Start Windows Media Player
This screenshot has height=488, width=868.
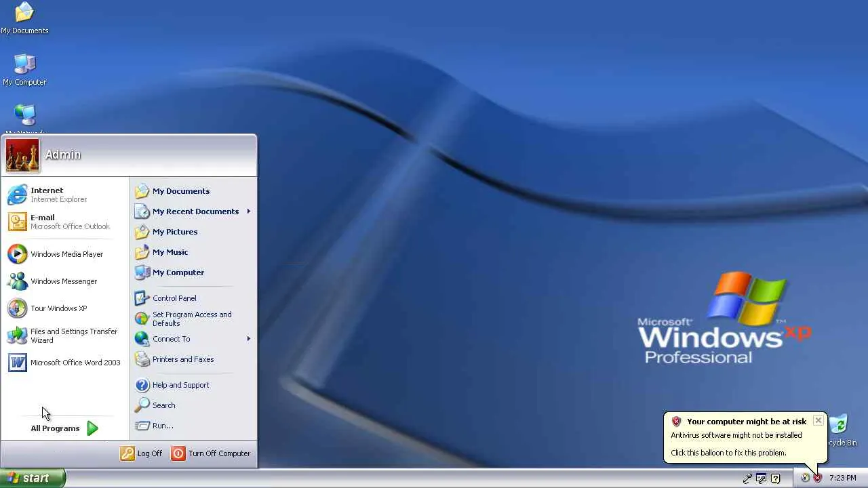pyautogui.click(x=65, y=254)
